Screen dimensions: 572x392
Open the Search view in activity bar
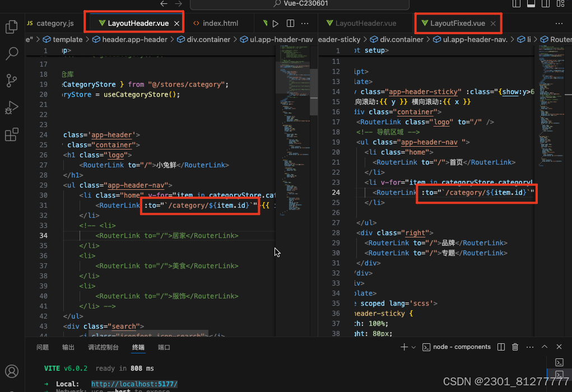(12, 53)
